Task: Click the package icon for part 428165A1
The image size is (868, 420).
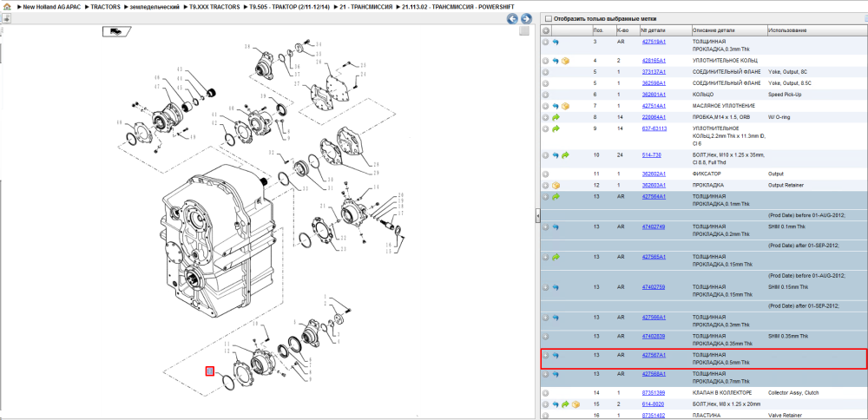Action: [x=566, y=61]
